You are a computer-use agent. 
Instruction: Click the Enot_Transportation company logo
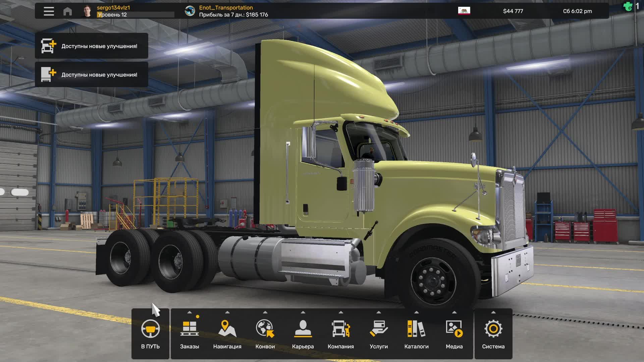(190, 10)
